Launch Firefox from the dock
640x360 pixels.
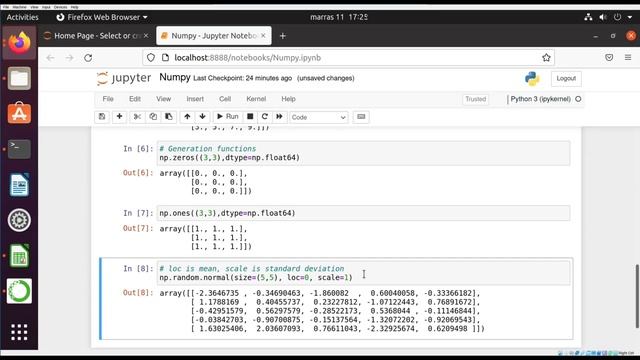[x=19, y=42]
